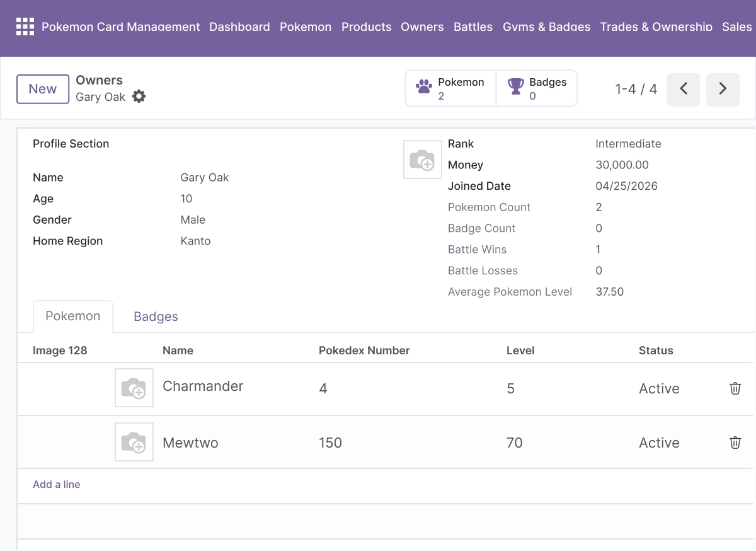Open the Gyms & Badges menu

547,26
